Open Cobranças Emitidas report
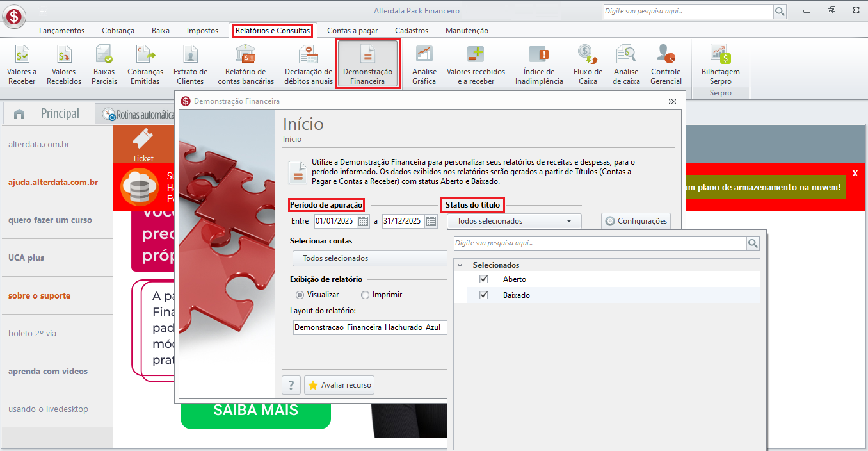This screenshot has width=868, height=451. (x=145, y=65)
